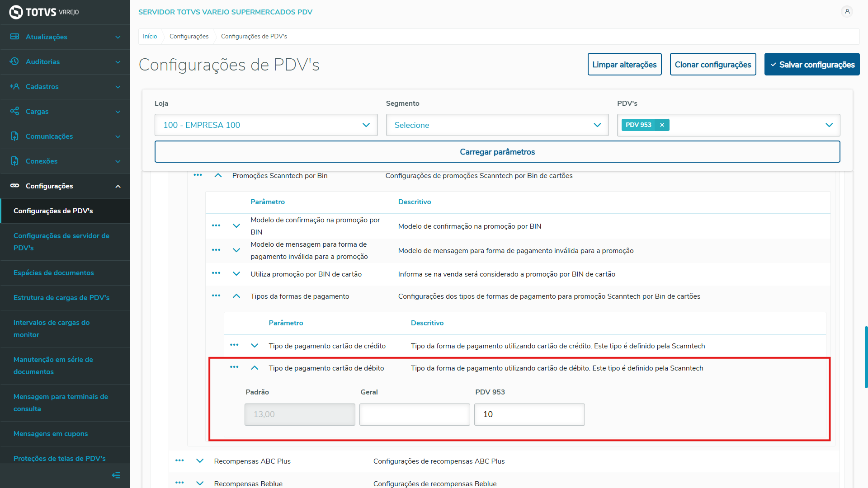Open the Conexões sidebar icon
The height and width of the screenshot is (488, 868).
[14, 161]
